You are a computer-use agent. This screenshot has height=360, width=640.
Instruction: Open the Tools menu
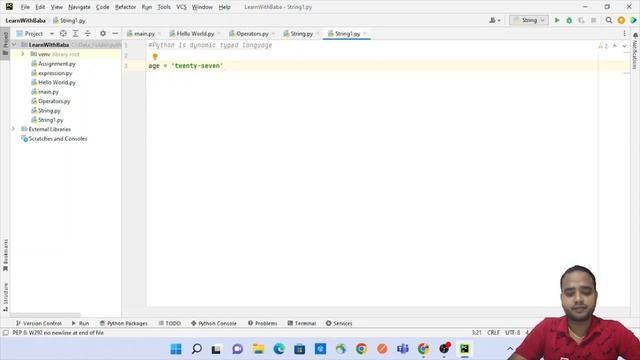pyautogui.click(x=164, y=7)
